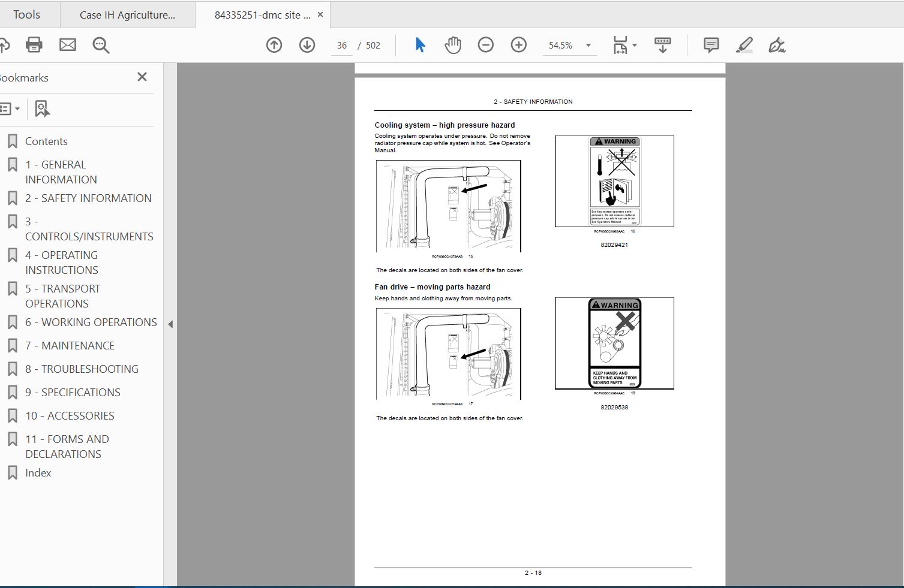The width and height of the screenshot is (904, 588).
Task: Send file by email envelope icon
Action: (x=68, y=45)
